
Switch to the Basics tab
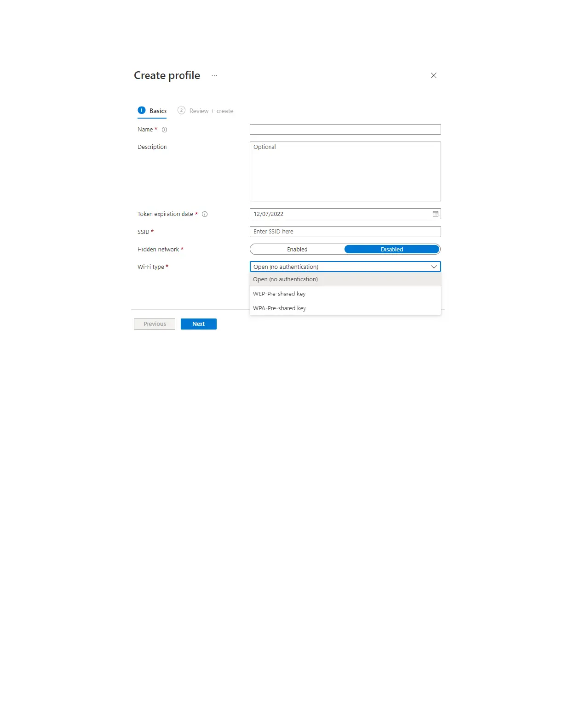[152, 111]
